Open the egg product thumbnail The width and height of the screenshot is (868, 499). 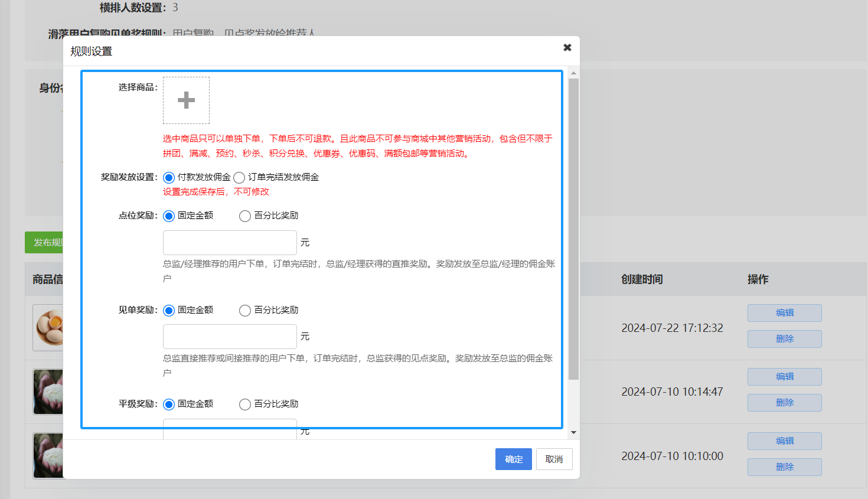[x=48, y=328]
